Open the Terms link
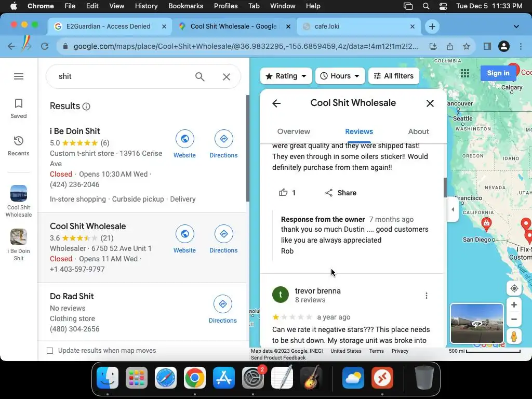Image resolution: width=532 pixels, height=399 pixels. point(376,351)
